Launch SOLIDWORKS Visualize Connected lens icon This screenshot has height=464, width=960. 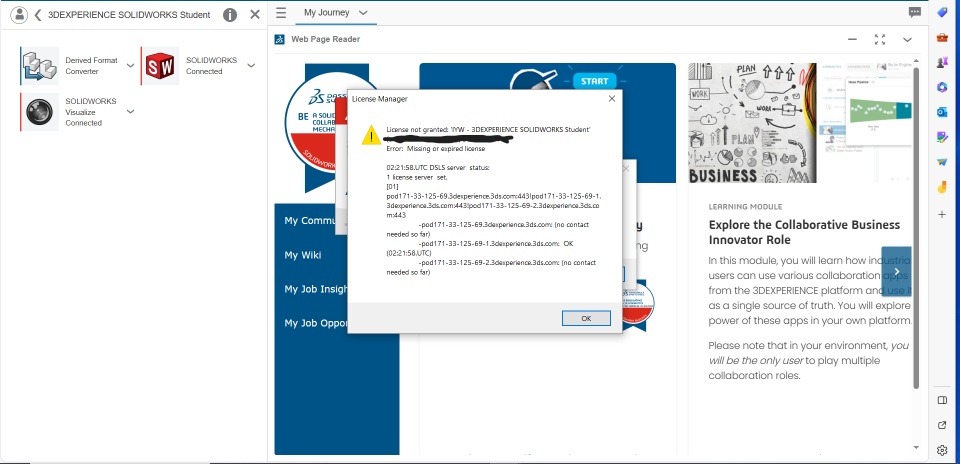[x=40, y=111]
